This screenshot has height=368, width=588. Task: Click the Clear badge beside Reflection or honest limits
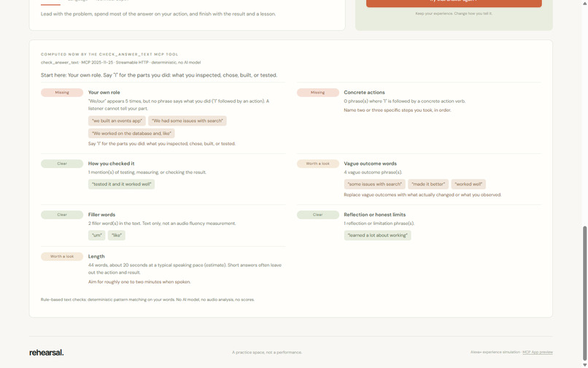[317, 215]
